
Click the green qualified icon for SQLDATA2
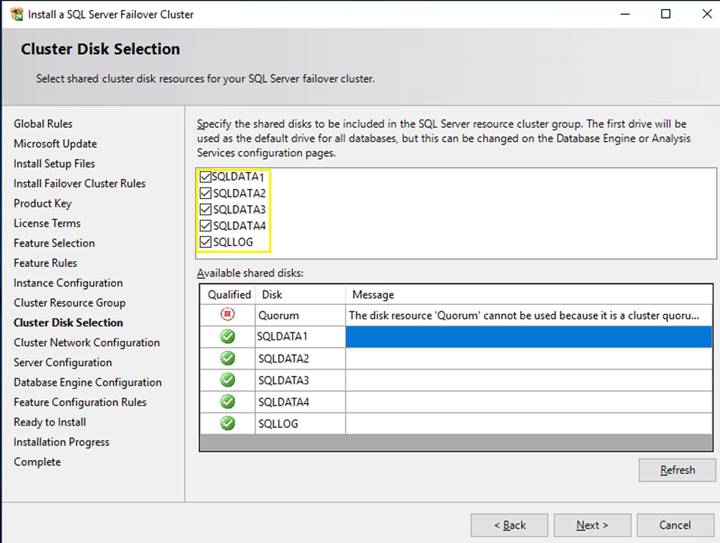pos(227,358)
